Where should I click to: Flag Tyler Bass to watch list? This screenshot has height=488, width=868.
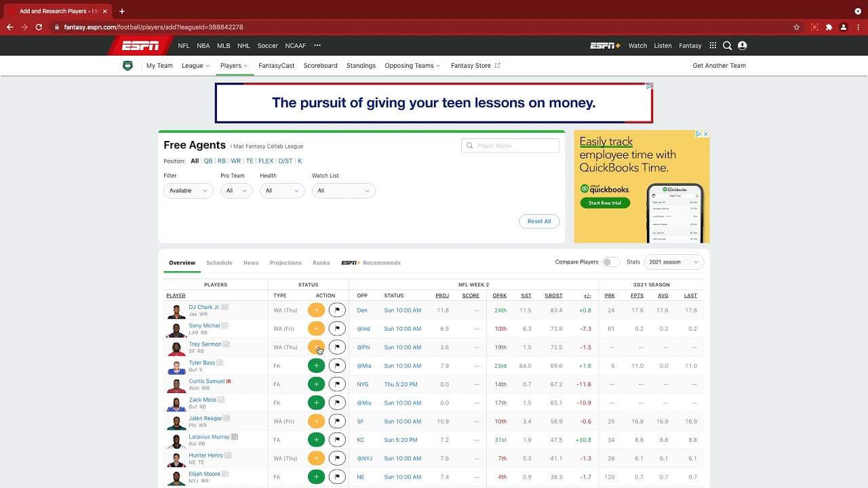[x=337, y=366]
